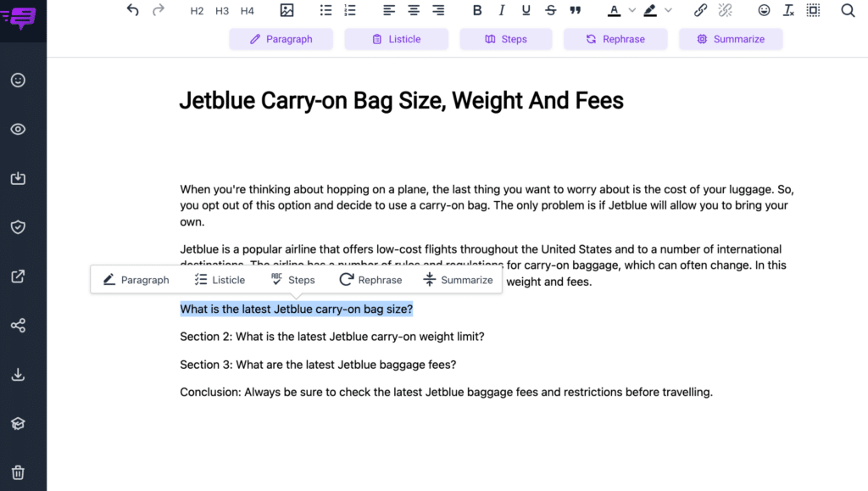868x491 pixels.
Task: Click the Section 2 weight limit line
Action: [x=332, y=337]
